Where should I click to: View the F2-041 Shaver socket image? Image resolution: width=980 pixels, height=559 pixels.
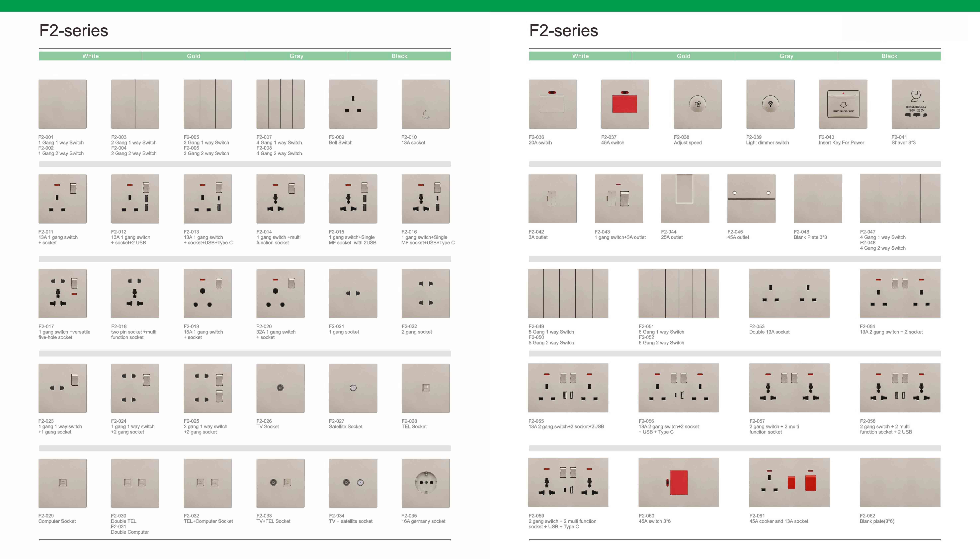coord(916,104)
